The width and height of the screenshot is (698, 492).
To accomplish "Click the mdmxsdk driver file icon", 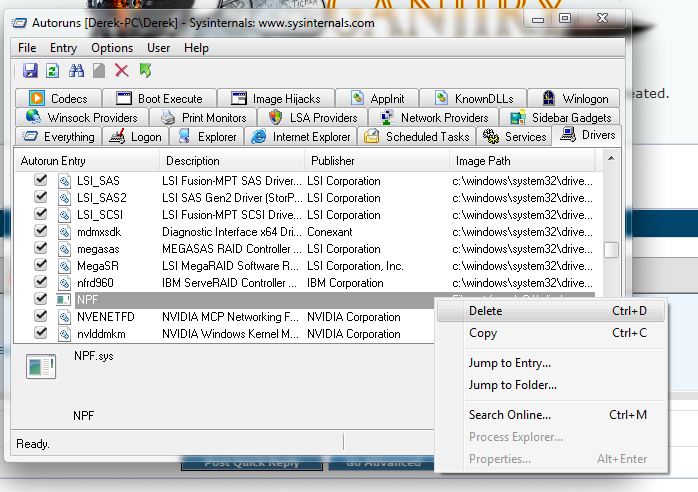I will pos(64,232).
